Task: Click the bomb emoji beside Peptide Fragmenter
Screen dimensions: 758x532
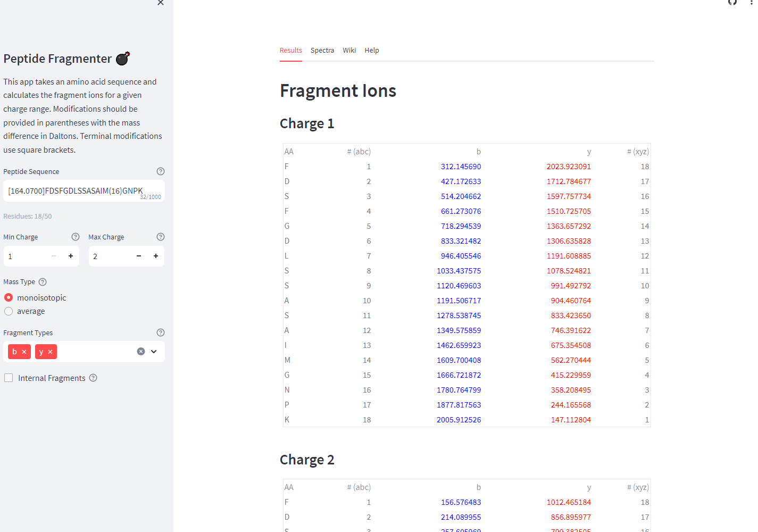Action: (x=123, y=58)
